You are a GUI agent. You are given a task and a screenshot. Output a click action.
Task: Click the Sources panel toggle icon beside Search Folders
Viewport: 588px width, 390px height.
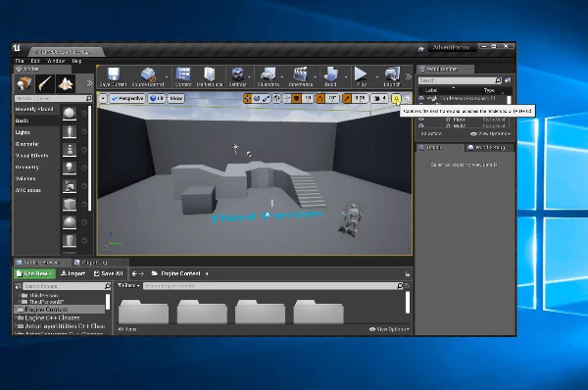click(x=18, y=286)
